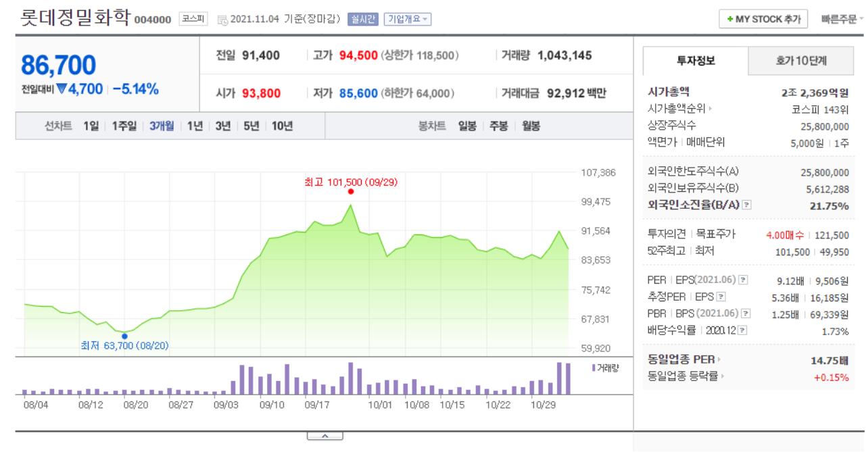
Task: Click the 시가총액 2조 2,369억원 value
Action: pyautogui.click(x=814, y=93)
